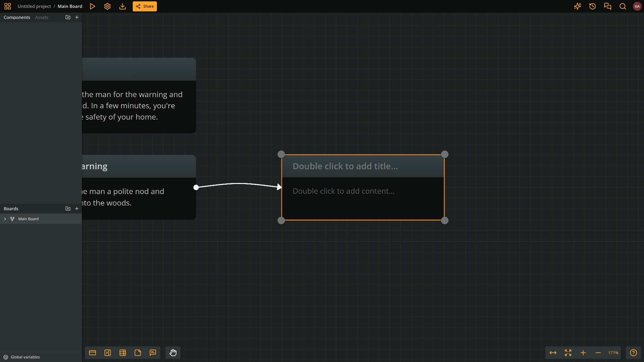Click the Untitled project breadcrumb
This screenshot has height=362, width=644.
click(x=34, y=6)
